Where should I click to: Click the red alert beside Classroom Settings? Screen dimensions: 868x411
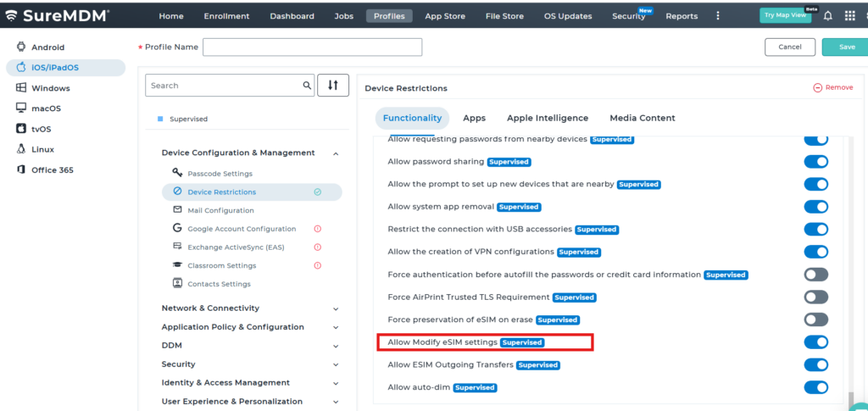pos(318,265)
